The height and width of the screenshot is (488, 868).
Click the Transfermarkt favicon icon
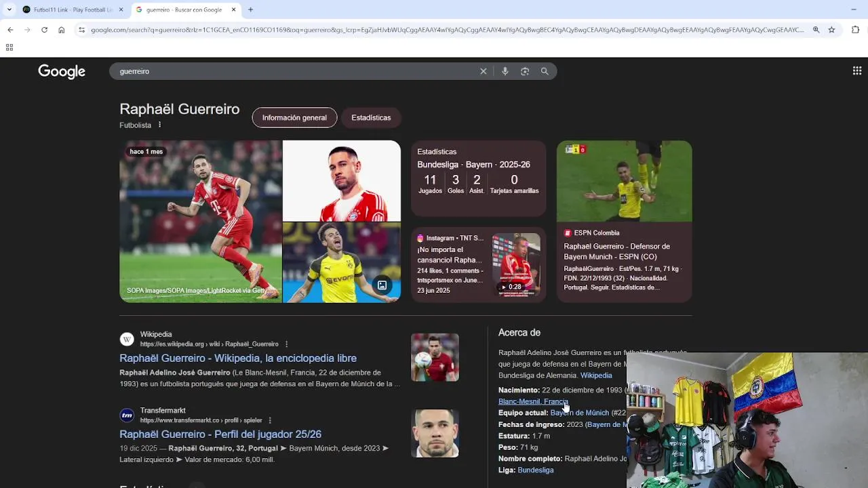(127, 415)
